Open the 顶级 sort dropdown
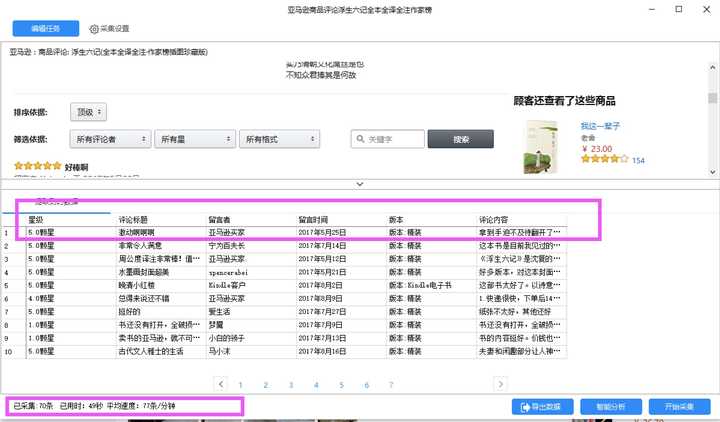 click(x=88, y=112)
